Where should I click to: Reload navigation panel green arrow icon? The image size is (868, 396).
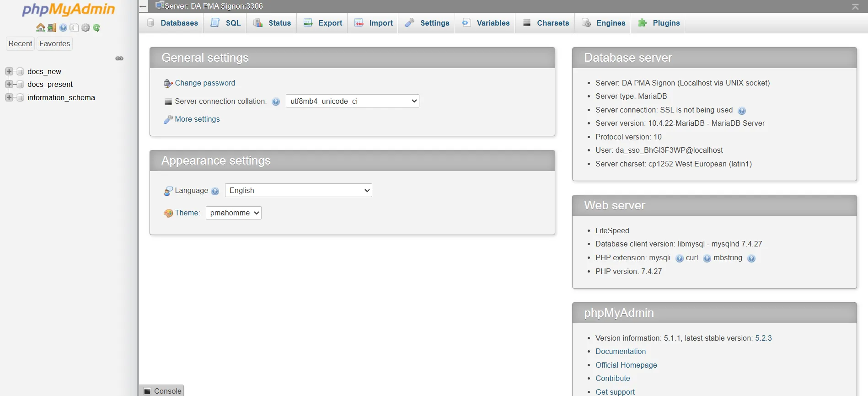(96, 27)
